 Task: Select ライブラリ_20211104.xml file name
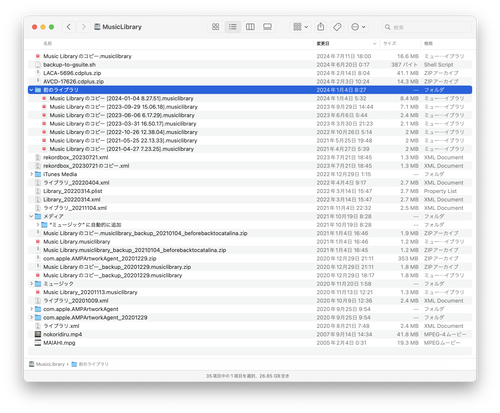coord(75,208)
